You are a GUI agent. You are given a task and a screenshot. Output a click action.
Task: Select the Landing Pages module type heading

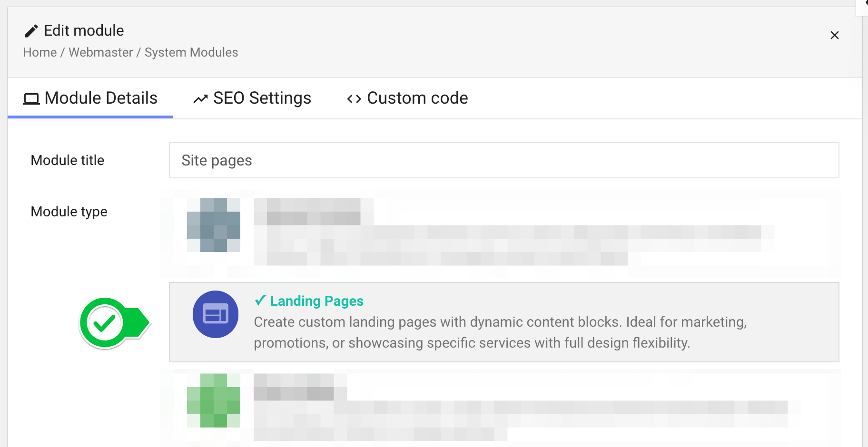click(x=316, y=301)
